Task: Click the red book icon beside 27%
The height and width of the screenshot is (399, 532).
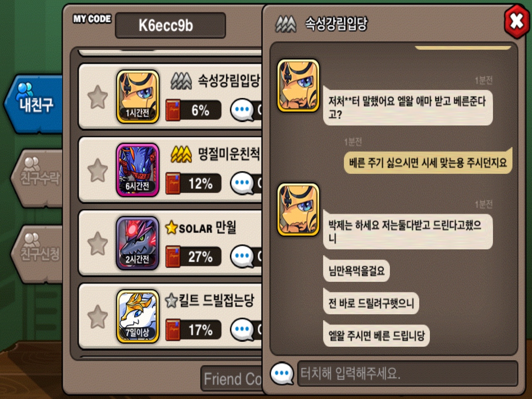Action: pos(173,256)
